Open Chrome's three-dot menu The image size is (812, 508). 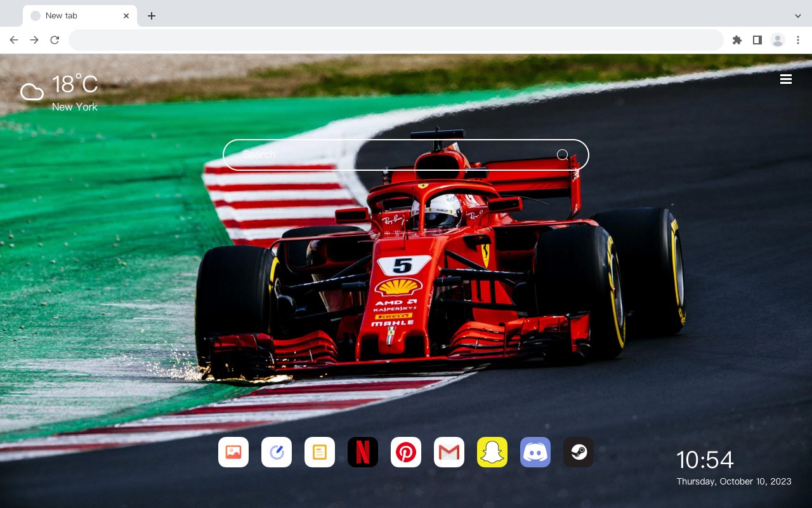[798, 40]
